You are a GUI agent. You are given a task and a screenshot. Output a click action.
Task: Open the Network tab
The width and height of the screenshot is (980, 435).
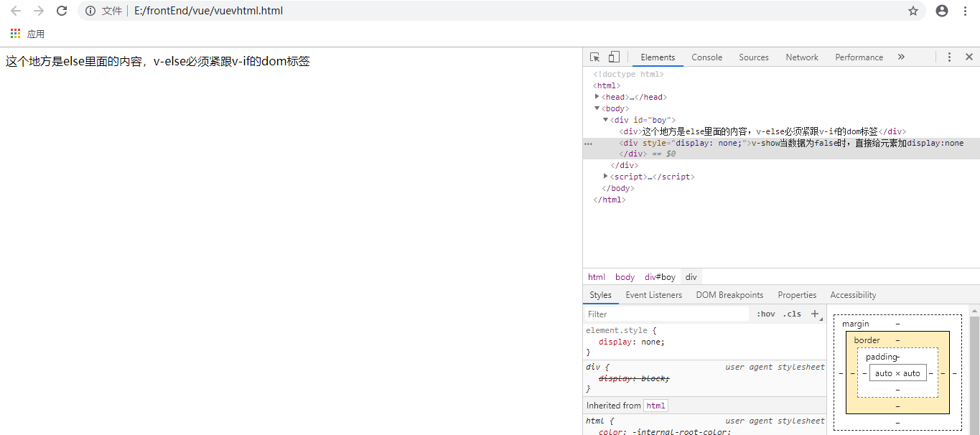(x=802, y=57)
